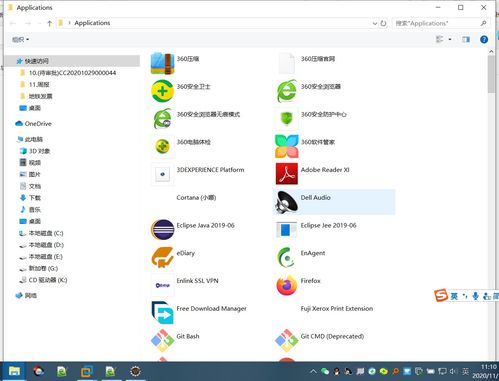
Task: Click File Explorer on the taskbar
Action: (x=14, y=371)
